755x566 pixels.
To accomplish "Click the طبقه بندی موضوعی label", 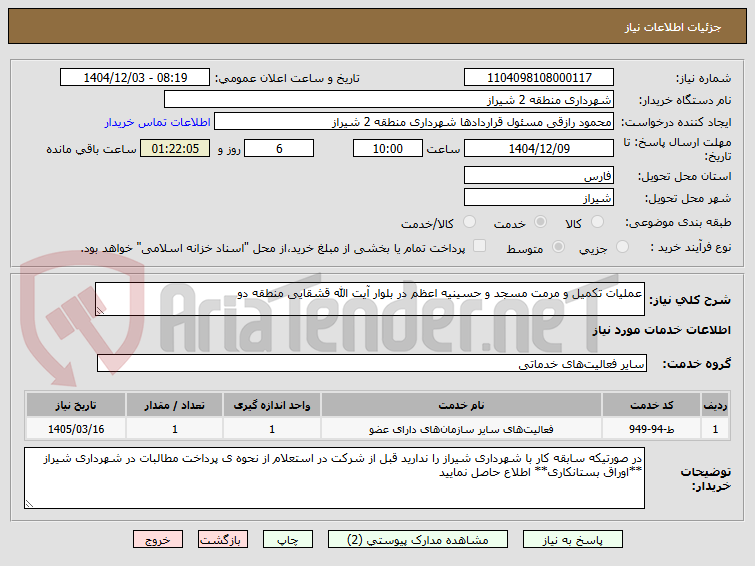I will tap(678, 222).
